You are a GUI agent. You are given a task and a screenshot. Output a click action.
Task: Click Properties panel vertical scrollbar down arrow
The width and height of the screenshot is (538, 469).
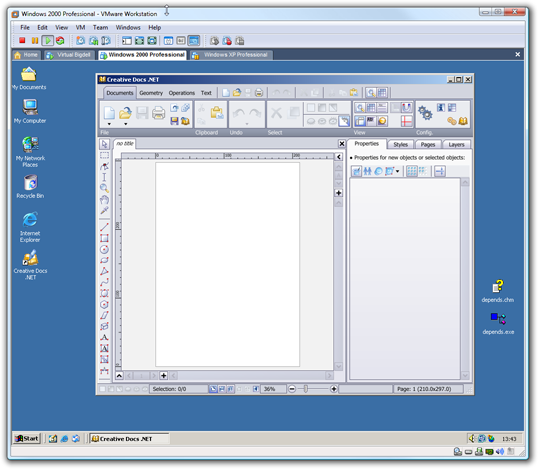[465, 375]
